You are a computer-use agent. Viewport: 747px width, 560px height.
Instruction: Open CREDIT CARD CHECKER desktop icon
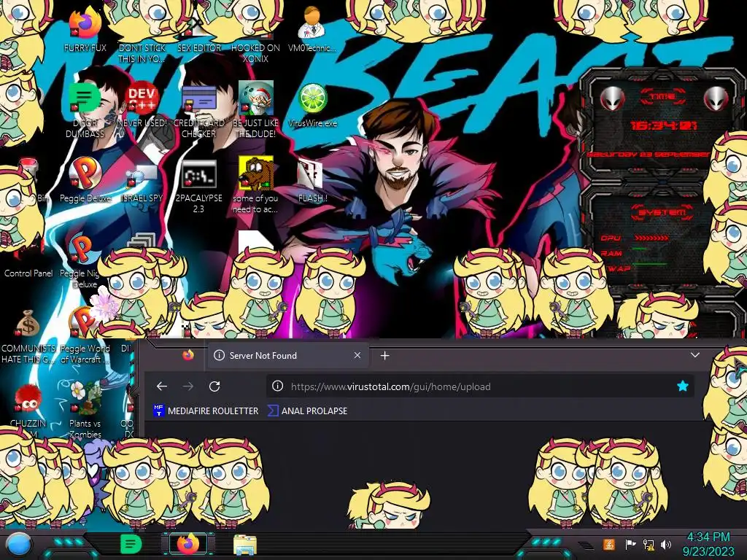pyautogui.click(x=199, y=98)
